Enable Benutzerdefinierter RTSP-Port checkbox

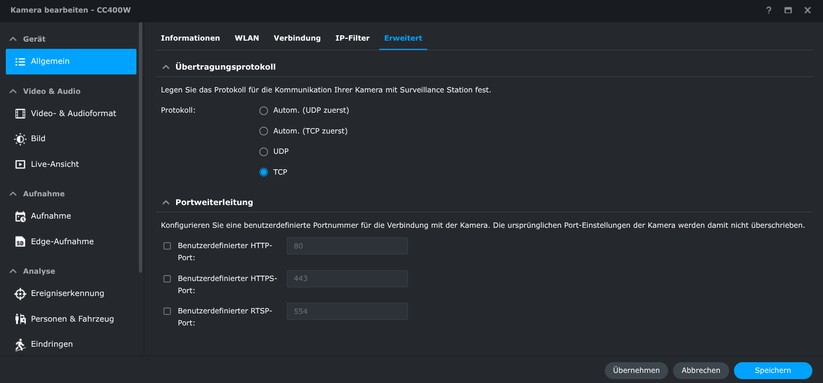[x=167, y=311]
